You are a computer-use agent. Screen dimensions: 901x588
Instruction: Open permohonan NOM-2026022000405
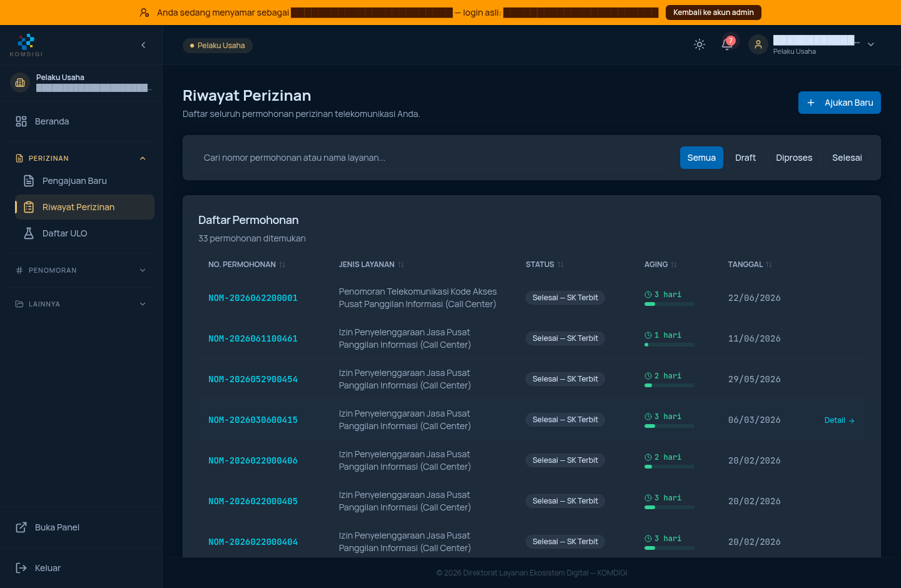[x=253, y=501]
